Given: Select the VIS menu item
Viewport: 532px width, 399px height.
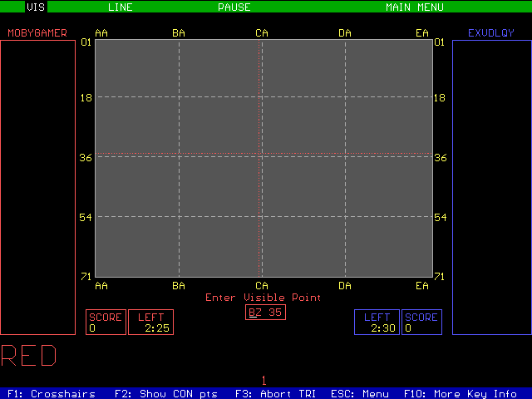Looking at the screenshot, I should (36, 7).
